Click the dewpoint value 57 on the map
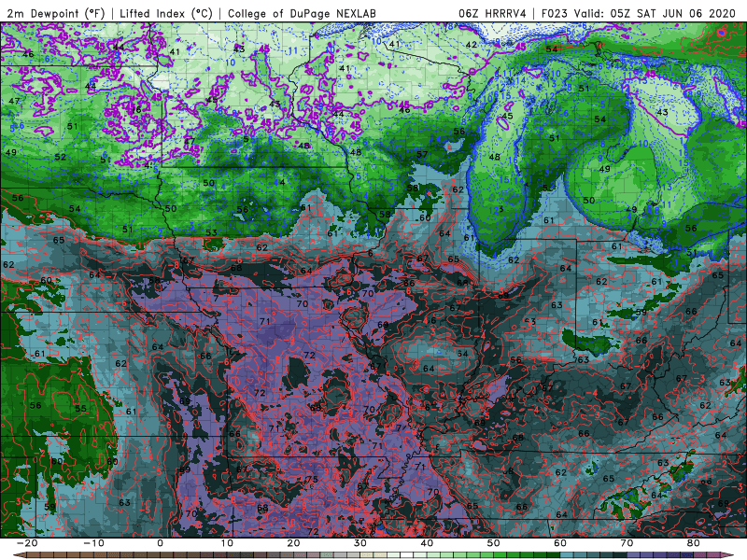Image resolution: width=747 pixels, height=560 pixels. pos(422,154)
